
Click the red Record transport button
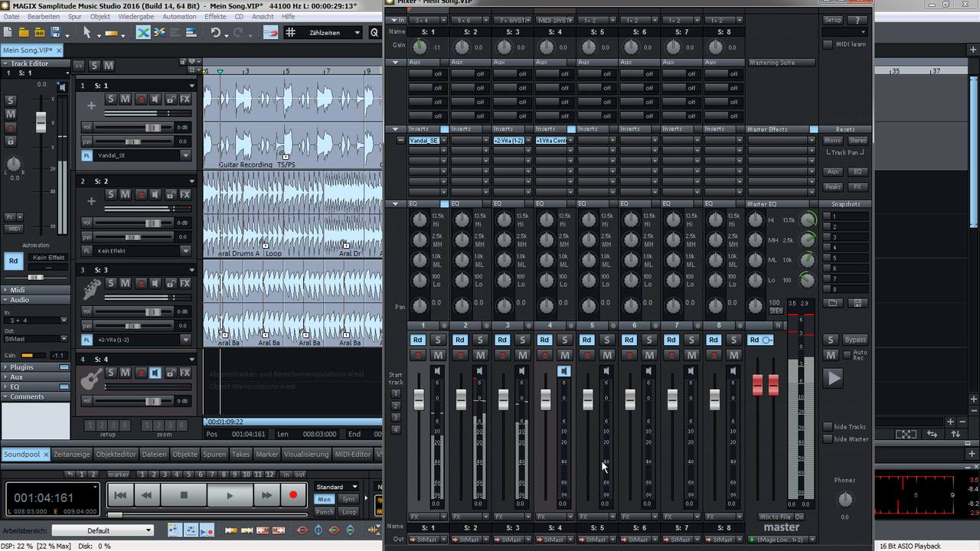tap(293, 495)
